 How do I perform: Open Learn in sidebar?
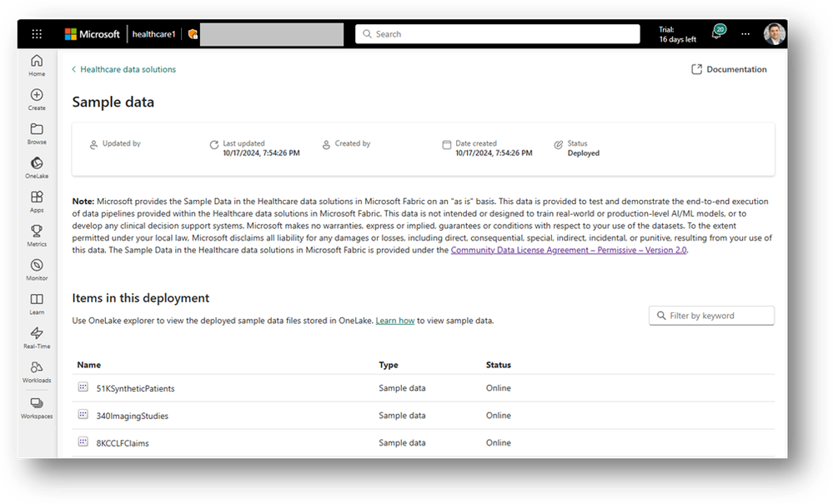[x=37, y=304]
